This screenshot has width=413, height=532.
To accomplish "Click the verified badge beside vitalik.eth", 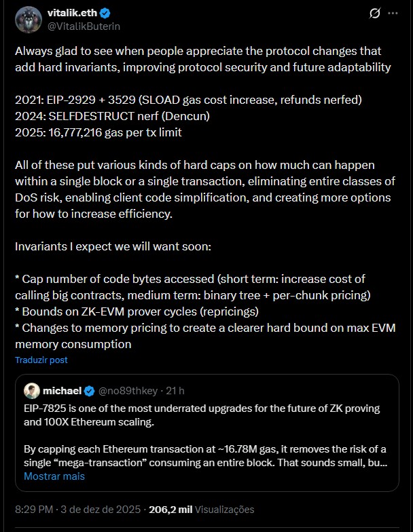I will (x=106, y=13).
